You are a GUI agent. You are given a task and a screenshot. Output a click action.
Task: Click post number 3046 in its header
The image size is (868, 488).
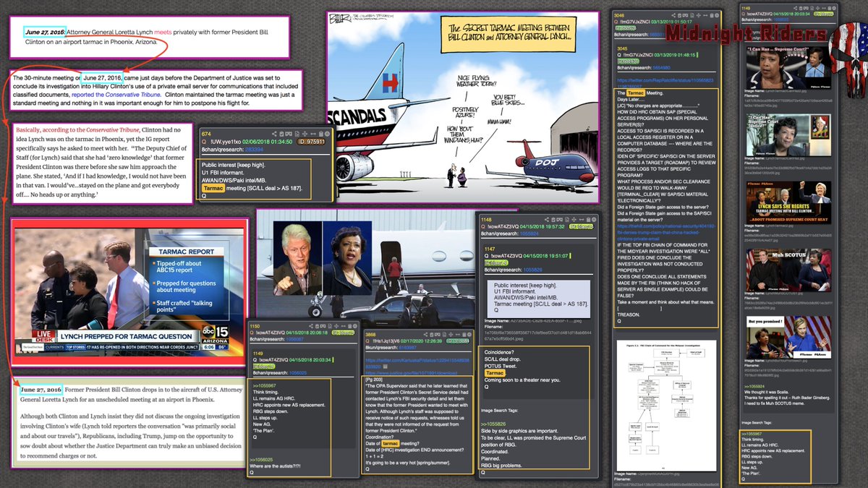point(620,14)
